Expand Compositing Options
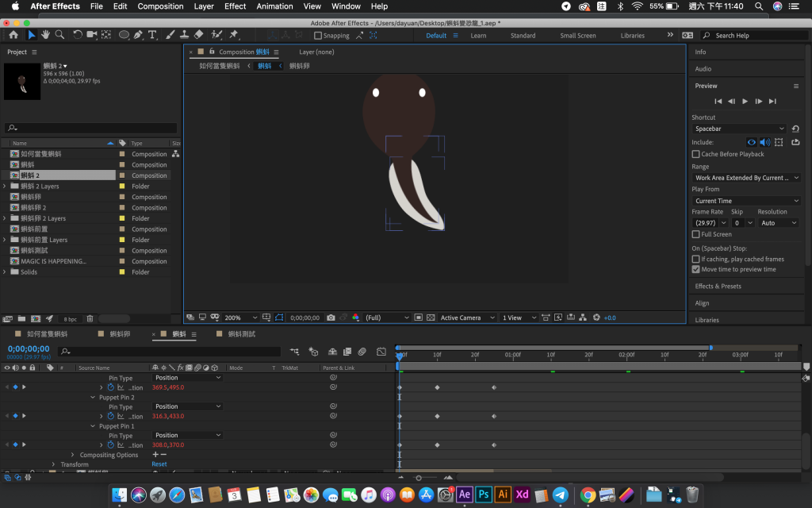812x508 pixels. [x=72, y=455]
